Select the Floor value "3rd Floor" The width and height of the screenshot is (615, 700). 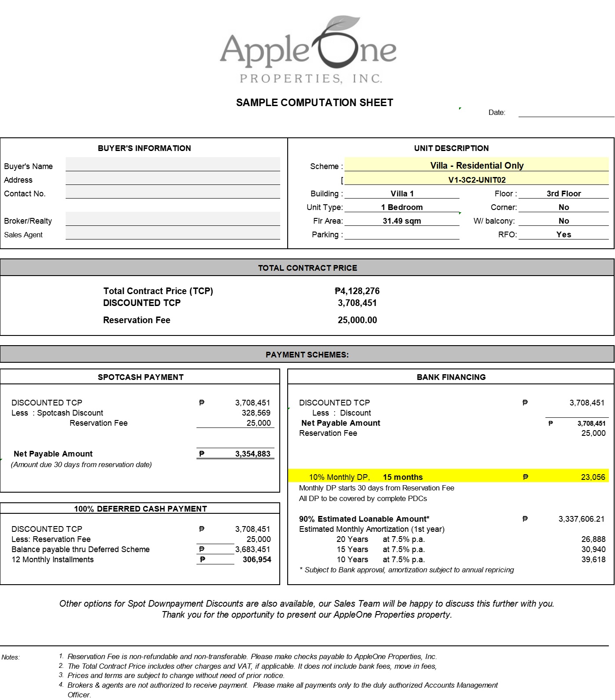(x=563, y=193)
